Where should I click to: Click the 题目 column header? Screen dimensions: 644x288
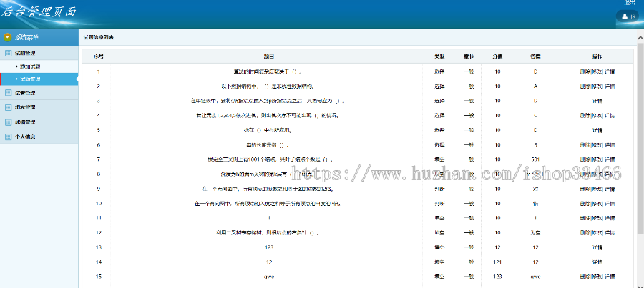click(268, 56)
